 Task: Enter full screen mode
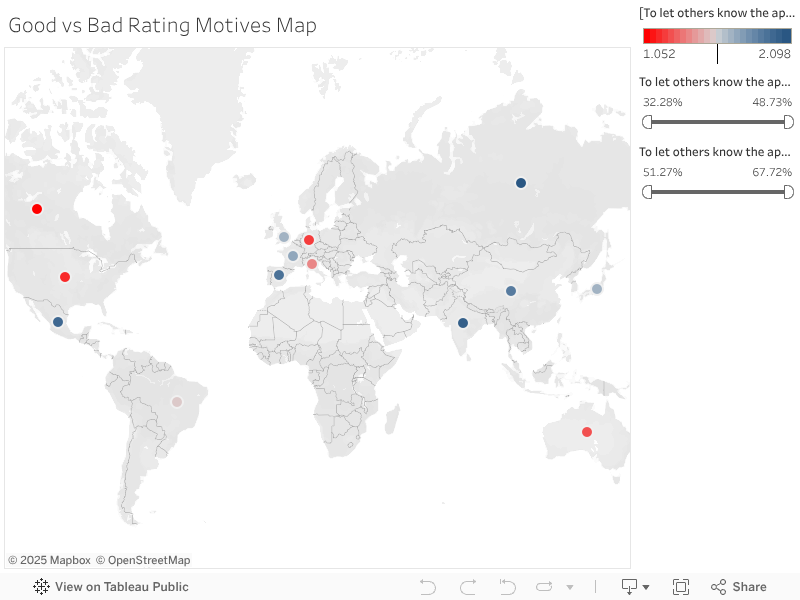681,587
